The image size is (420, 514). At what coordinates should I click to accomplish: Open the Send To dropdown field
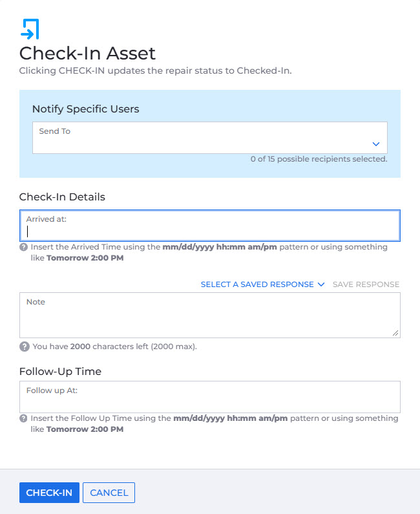click(209, 138)
